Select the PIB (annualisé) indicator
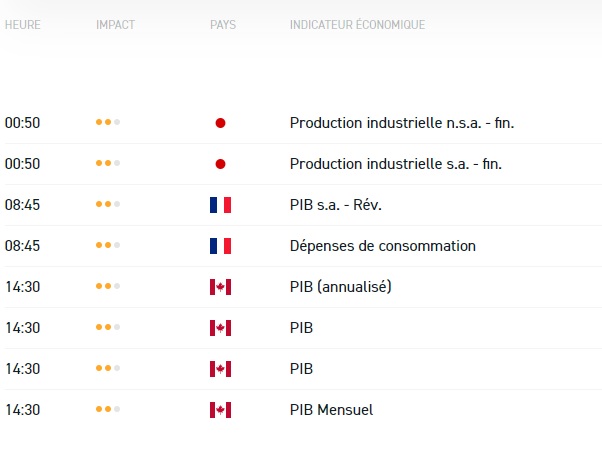Image resolution: width=602 pixels, height=453 pixels. tap(340, 287)
